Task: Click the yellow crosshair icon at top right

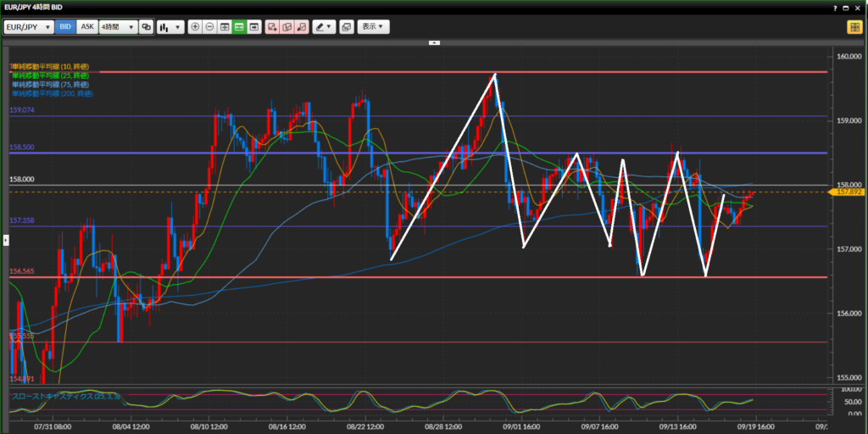Action: tap(854, 27)
